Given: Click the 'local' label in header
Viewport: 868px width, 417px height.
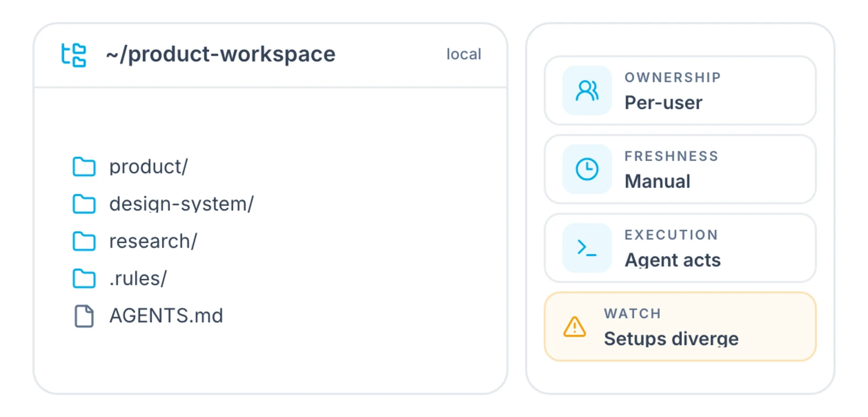Looking at the screenshot, I should point(464,54).
